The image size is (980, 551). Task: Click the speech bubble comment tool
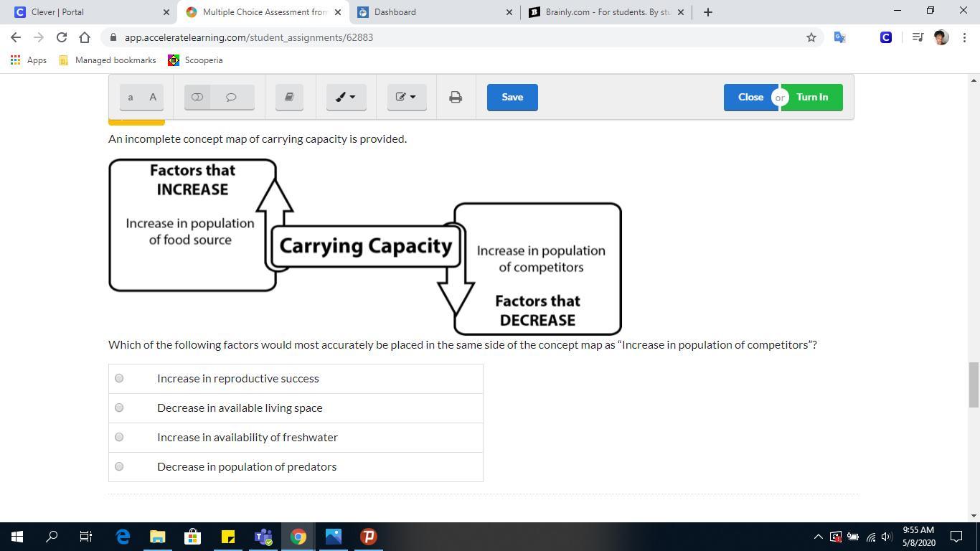(231, 97)
